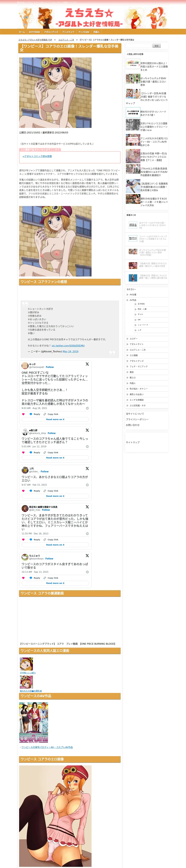The width and height of the screenshot is (186, 868).
Task: Open X logo on ちんじゅう's tweet
Action: point(87,556)
